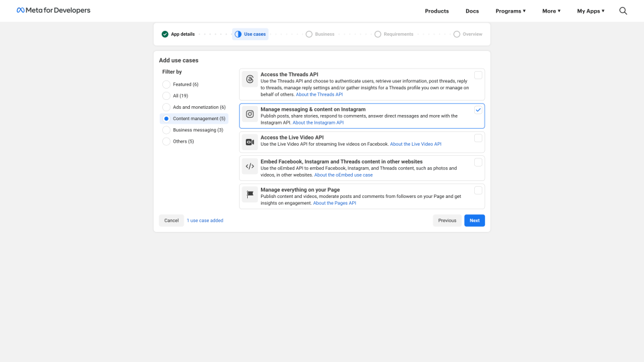Click the Embed Facebook, Instagram and Threads title

[x=341, y=162]
